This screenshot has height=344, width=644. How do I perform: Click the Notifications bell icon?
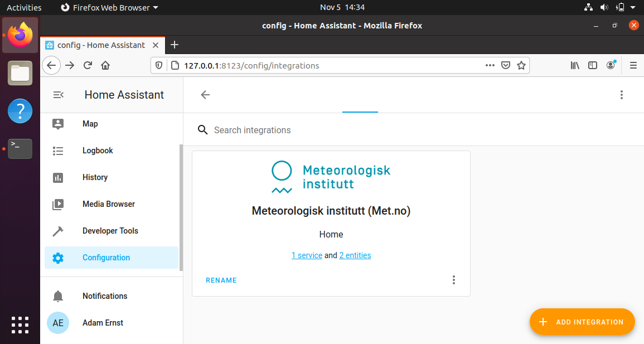click(x=58, y=296)
